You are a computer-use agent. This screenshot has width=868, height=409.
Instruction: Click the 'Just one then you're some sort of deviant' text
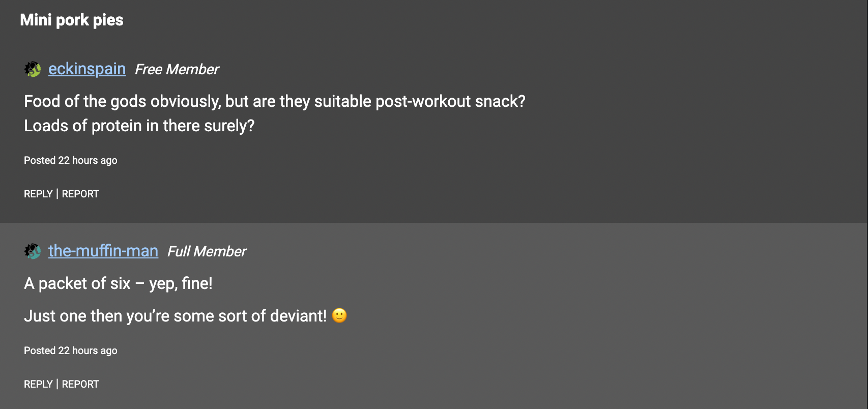point(176,316)
